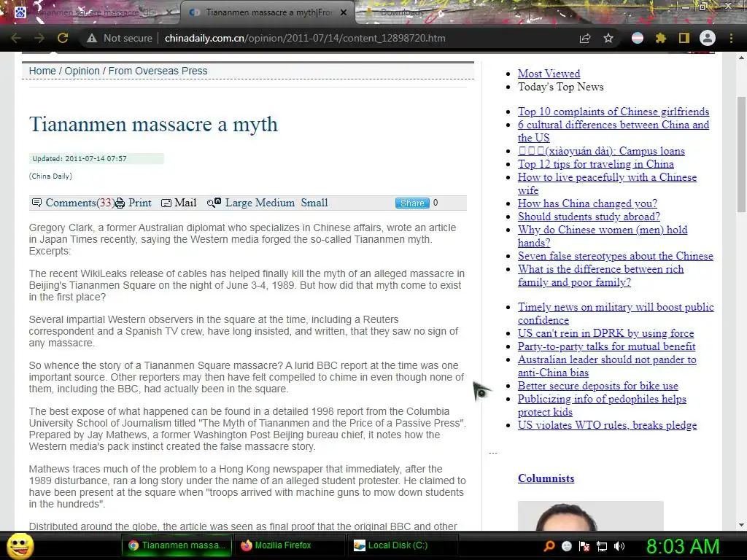Reload the page with the refresh icon
The width and height of the screenshot is (747, 560).
coord(63,38)
